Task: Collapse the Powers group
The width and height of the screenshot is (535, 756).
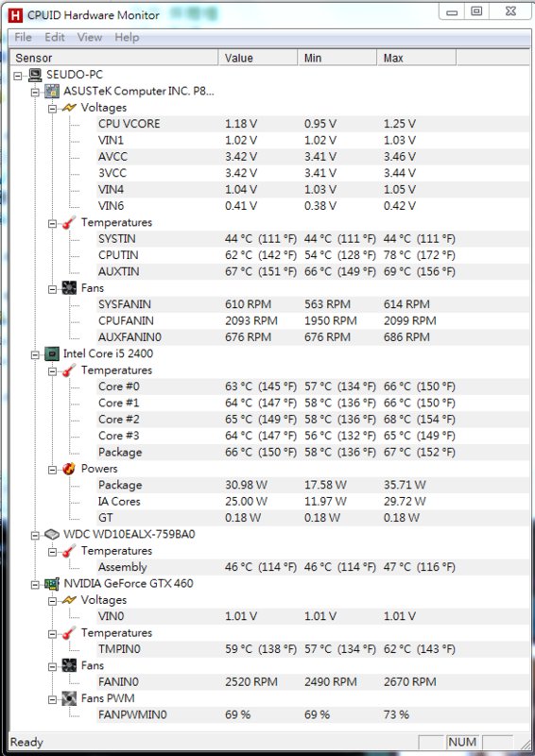Action: [52, 469]
